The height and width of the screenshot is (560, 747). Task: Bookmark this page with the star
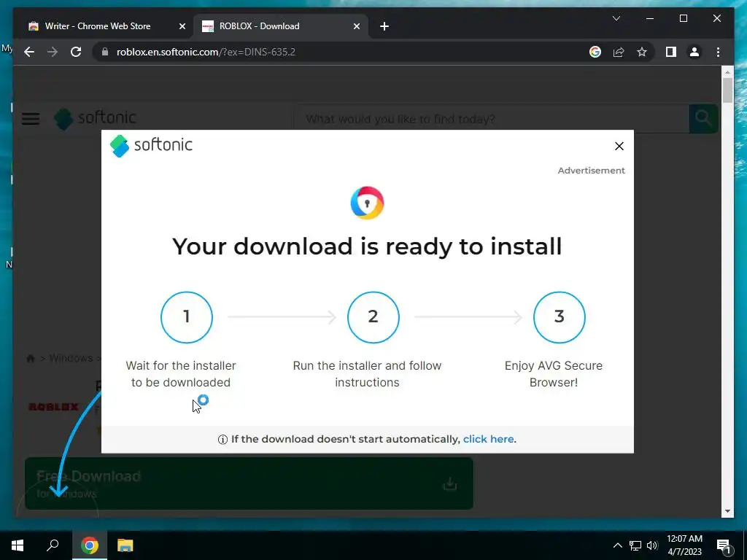coord(642,52)
